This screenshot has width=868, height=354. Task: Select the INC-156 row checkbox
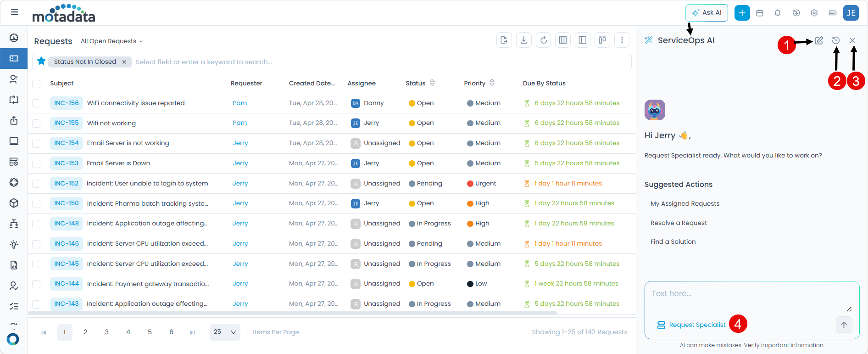click(36, 103)
